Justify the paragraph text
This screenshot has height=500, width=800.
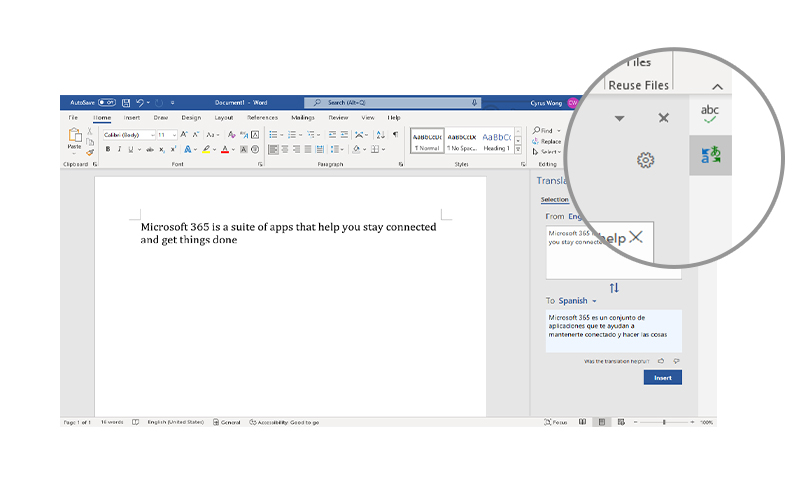coord(308,149)
